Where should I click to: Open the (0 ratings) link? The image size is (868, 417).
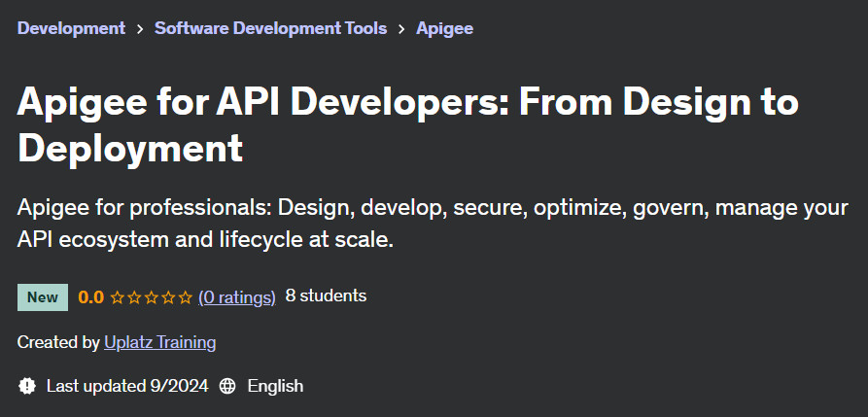coord(237,297)
